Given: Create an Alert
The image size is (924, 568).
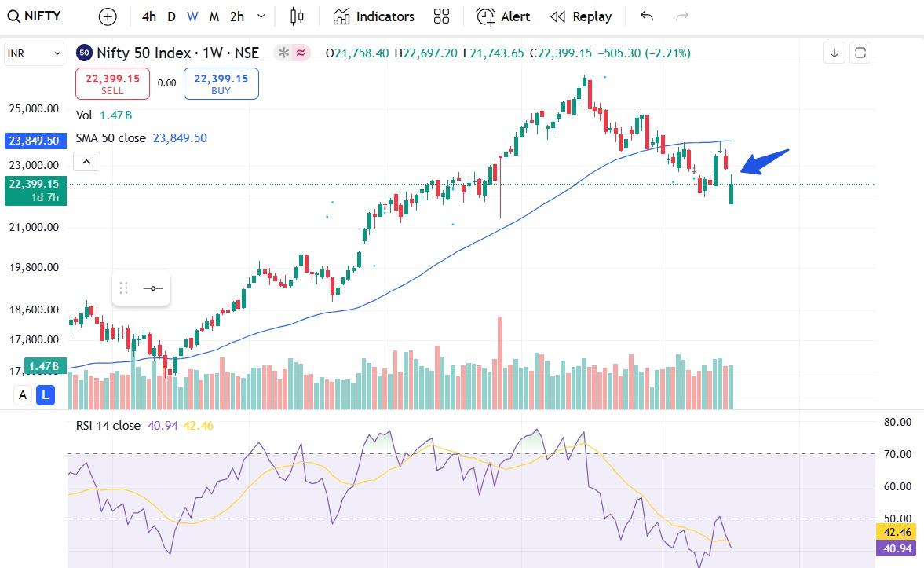Looking at the screenshot, I should pyautogui.click(x=502, y=16).
